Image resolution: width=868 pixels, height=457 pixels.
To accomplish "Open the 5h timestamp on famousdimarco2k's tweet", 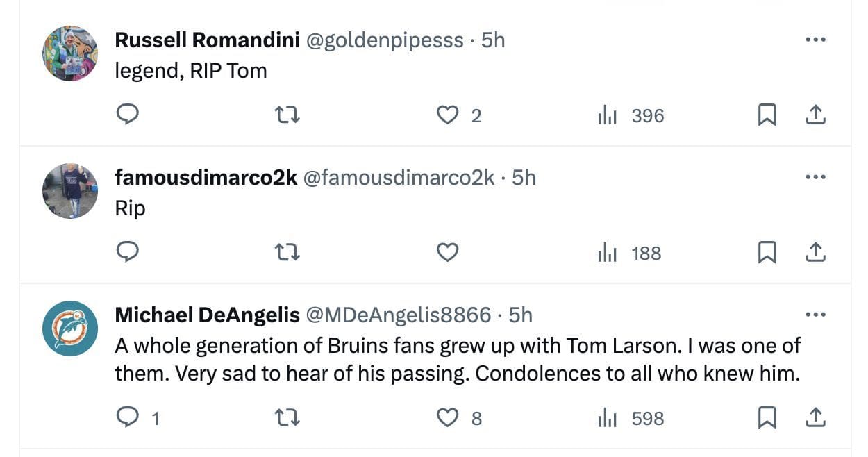I will (x=524, y=178).
